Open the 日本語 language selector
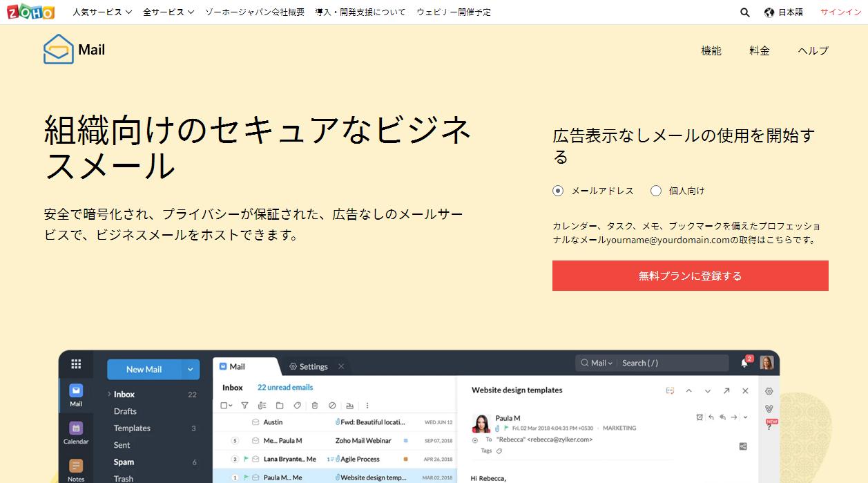This screenshot has height=483, width=868. [784, 12]
